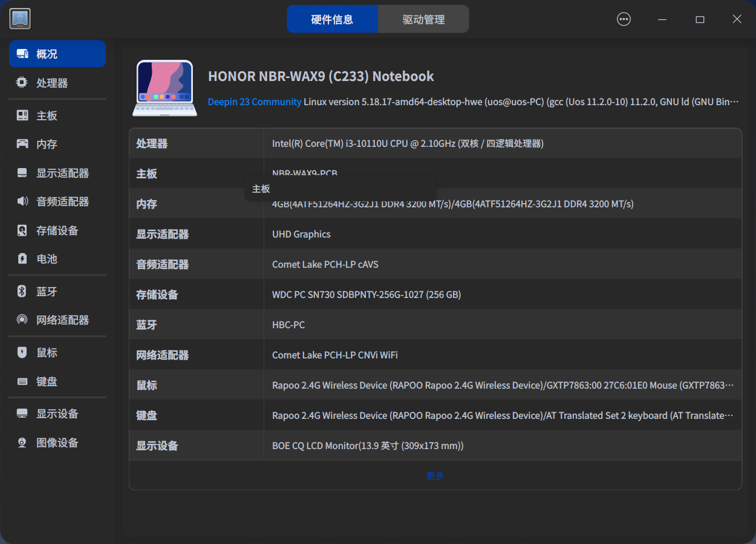The width and height of the screenshot is (756, 544).
Task: Open the Deepin 23 Community link
Action: (x=255, y=102)
